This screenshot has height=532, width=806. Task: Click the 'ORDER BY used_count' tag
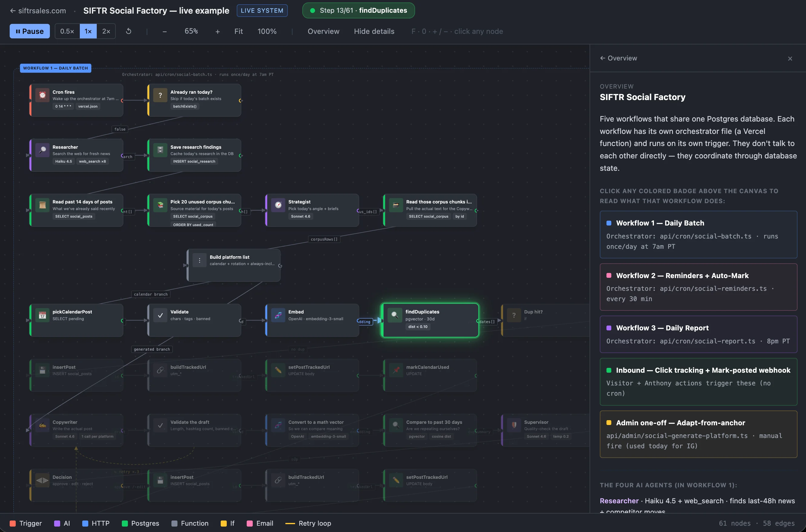click(x=193, y=225)
